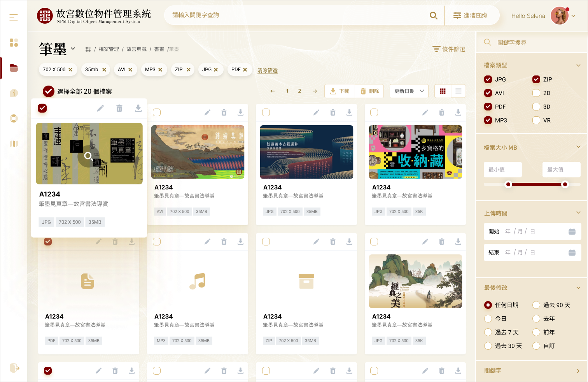The image size is (588, 382).
Task: Click the 最小值 input field
Action: (x=503, y=170)
